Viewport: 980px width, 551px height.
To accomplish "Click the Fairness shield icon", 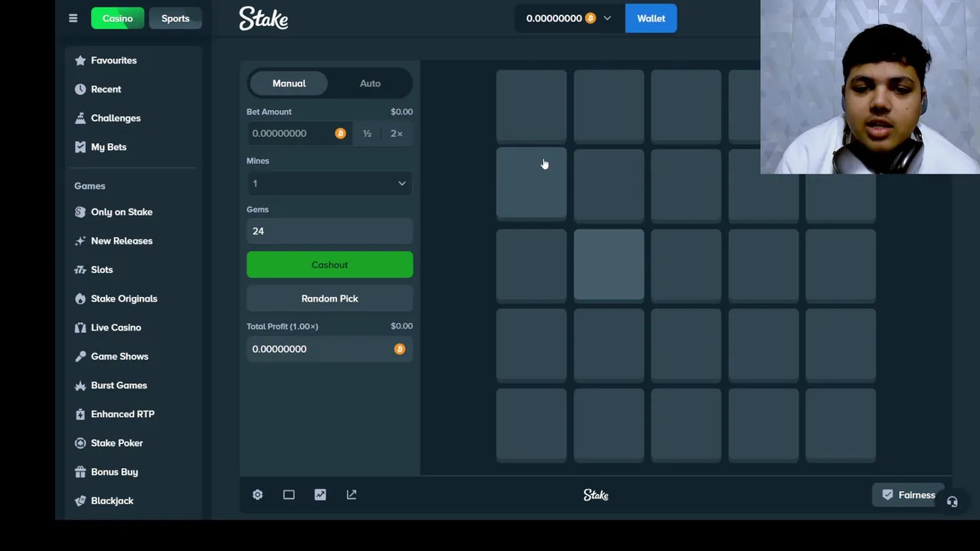I will (x=887, y=495).
